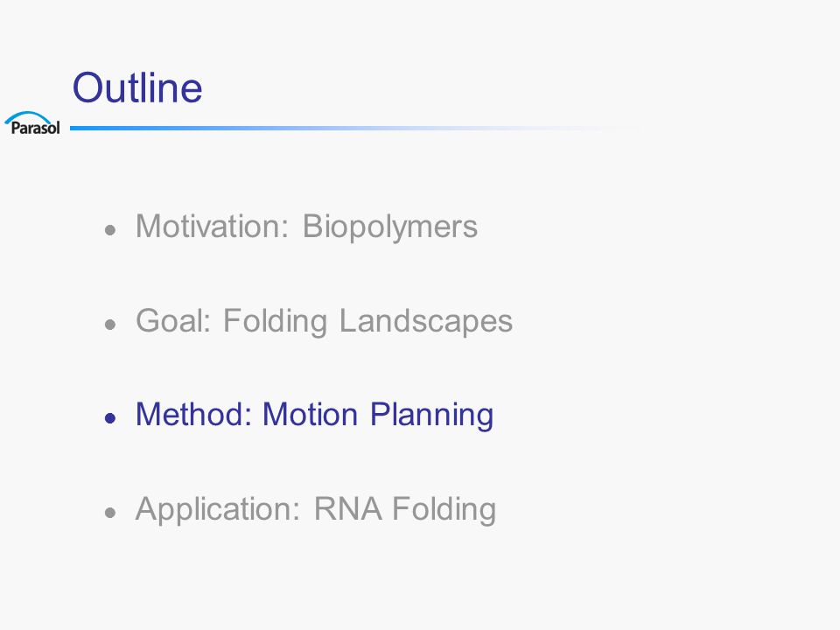Select the bullet dot before Motivation
This screenshot has width=840, height=630.
tap(110, 230)
